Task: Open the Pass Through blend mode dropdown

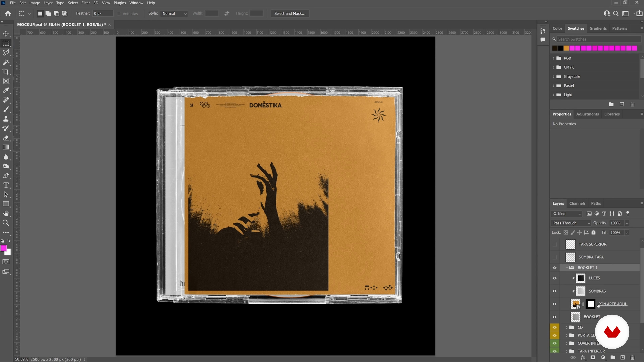Action: tap(571, 223)
